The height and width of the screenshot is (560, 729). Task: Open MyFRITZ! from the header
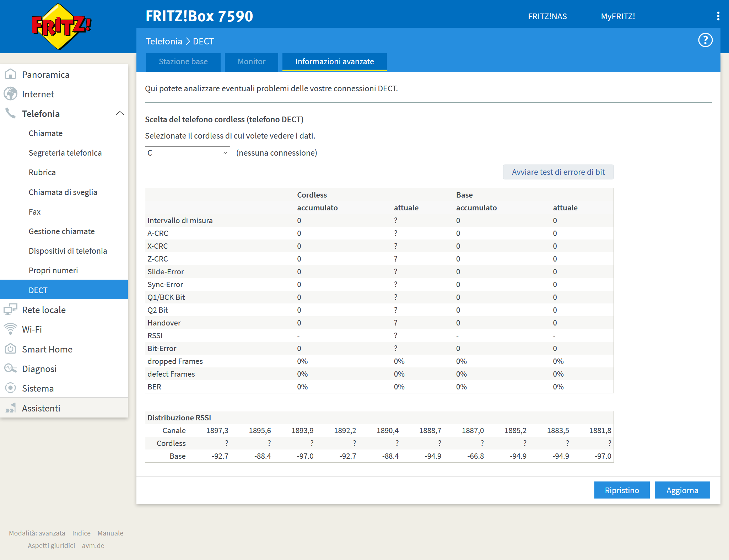[x=618, y=16]
